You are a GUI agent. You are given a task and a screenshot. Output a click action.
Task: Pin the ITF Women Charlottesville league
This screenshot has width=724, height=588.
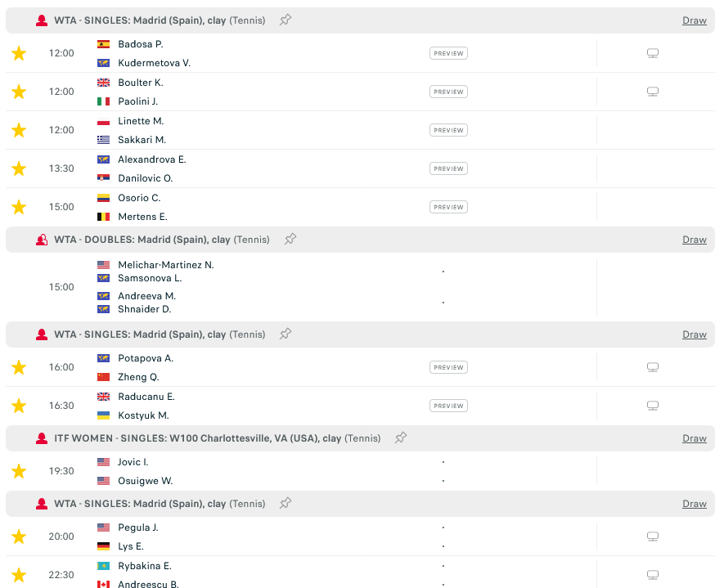tap(401, 438)
